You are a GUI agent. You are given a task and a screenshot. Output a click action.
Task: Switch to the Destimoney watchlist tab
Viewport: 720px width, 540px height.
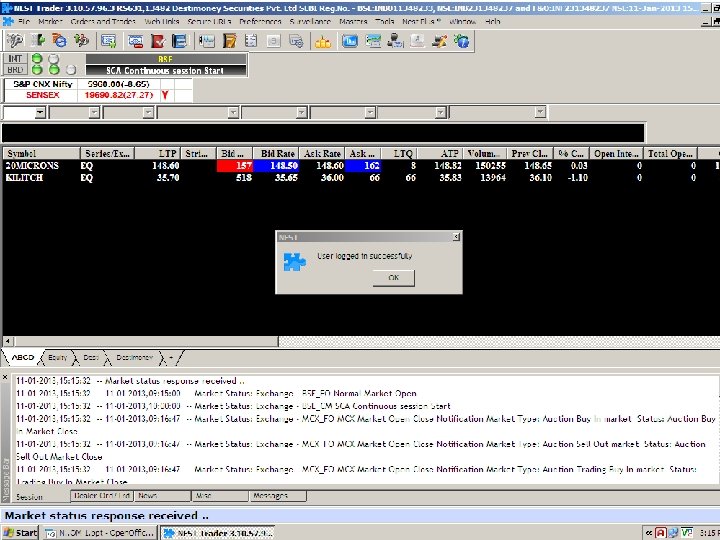[x=134, y=357]
